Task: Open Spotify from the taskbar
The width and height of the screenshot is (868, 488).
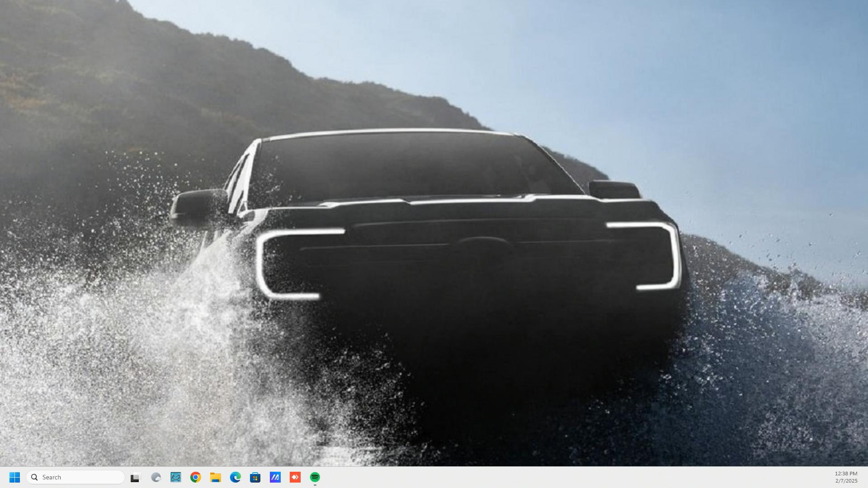Action: [315, 477]
